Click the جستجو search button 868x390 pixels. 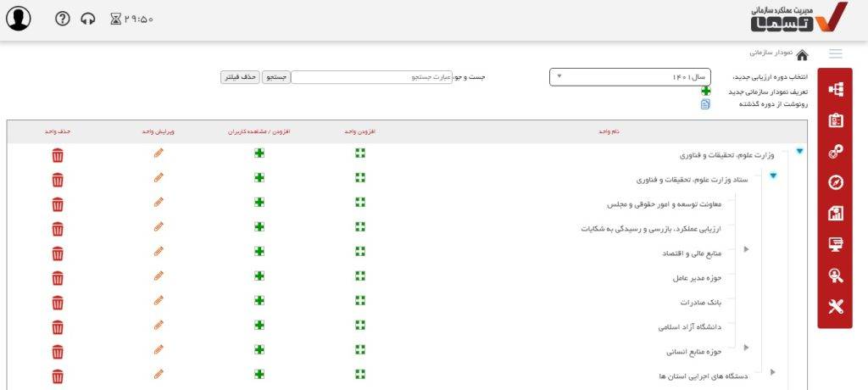277,77
